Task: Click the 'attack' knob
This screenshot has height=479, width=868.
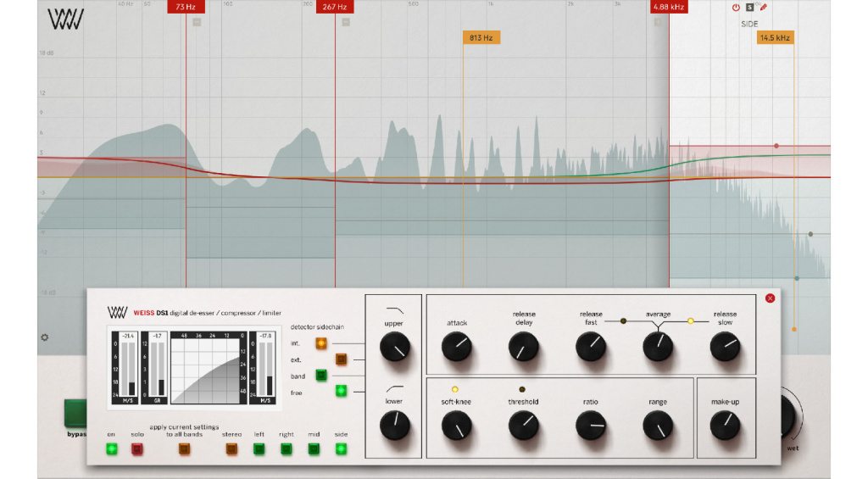Action: (457, 347)
